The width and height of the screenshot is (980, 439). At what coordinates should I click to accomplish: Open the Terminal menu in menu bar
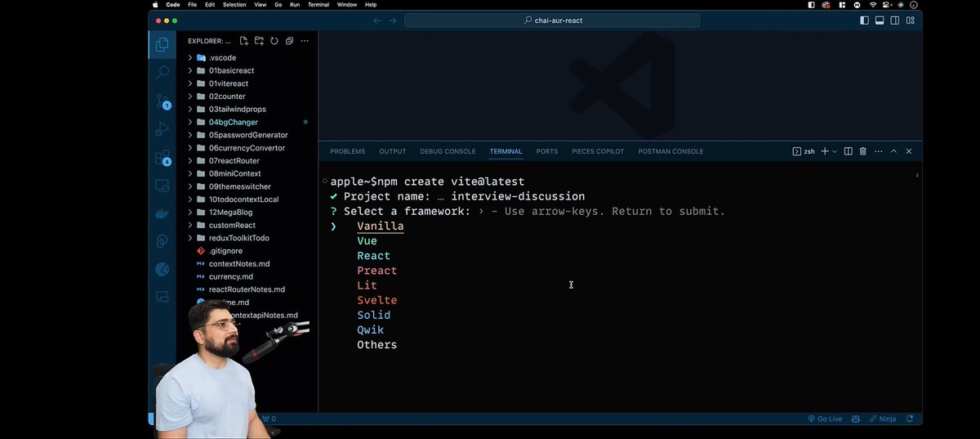point(318,5)
